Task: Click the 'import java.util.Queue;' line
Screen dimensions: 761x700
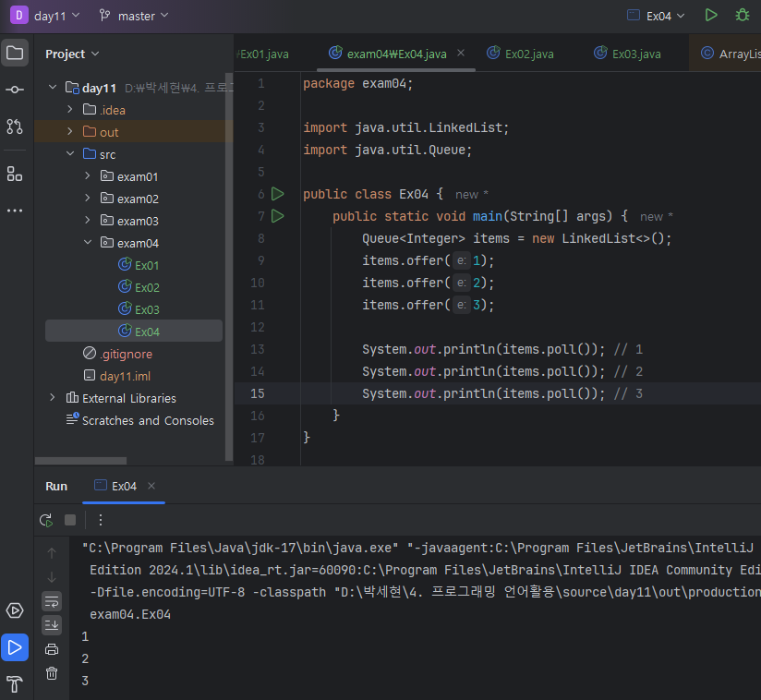Action: coord(387,150)
